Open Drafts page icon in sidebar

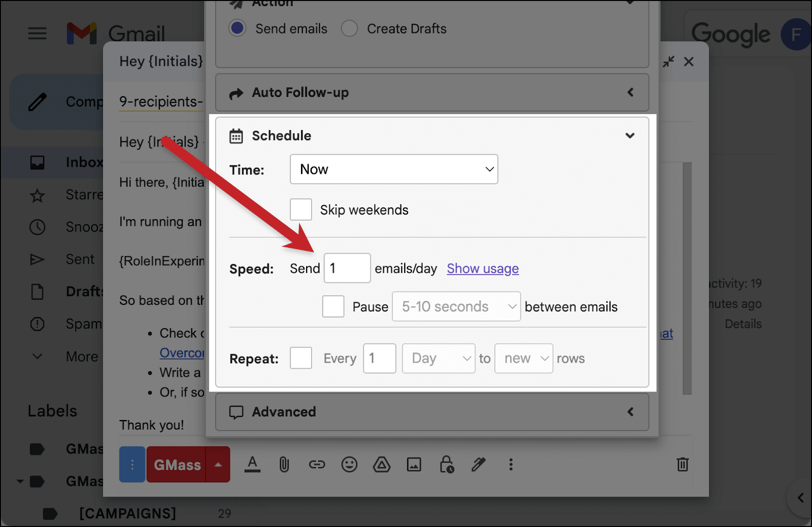(x=37, y=292)
